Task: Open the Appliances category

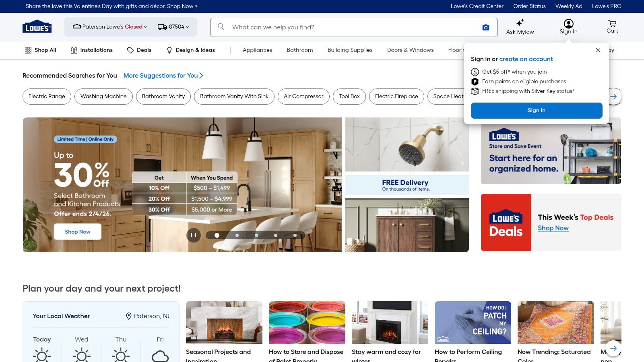Action: [257, 50]
